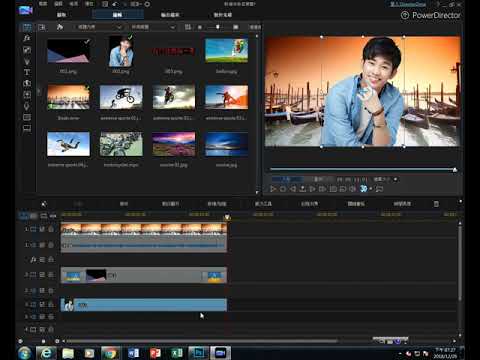The image size is (480, 360).
Task: Click the undo arrow icon
Action: click(x=115, y=4)
